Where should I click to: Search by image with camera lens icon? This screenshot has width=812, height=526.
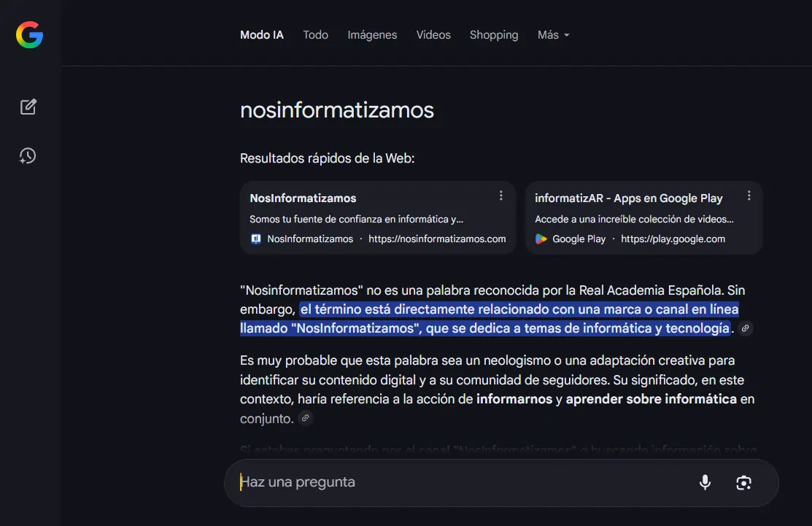743,482
